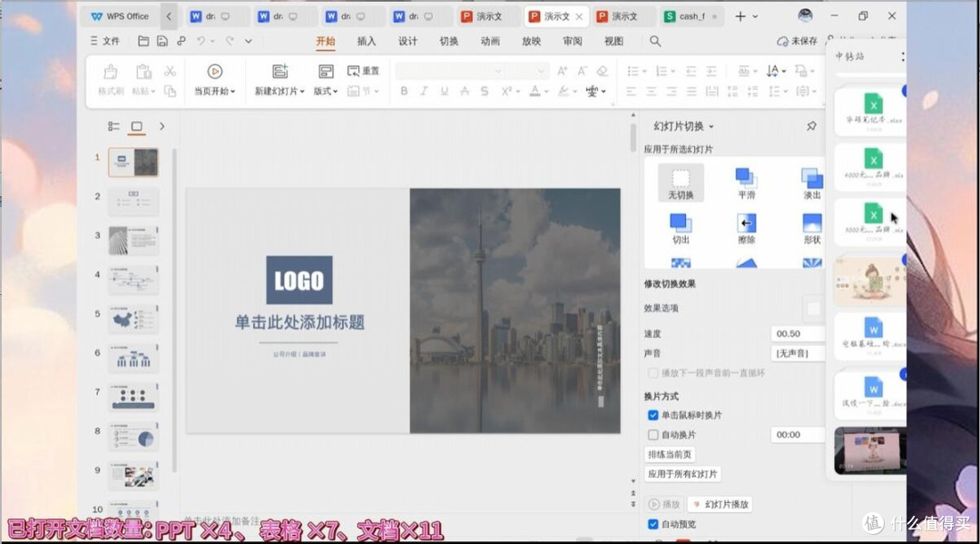Click the text highlight color icon

[x=563, y=92]
